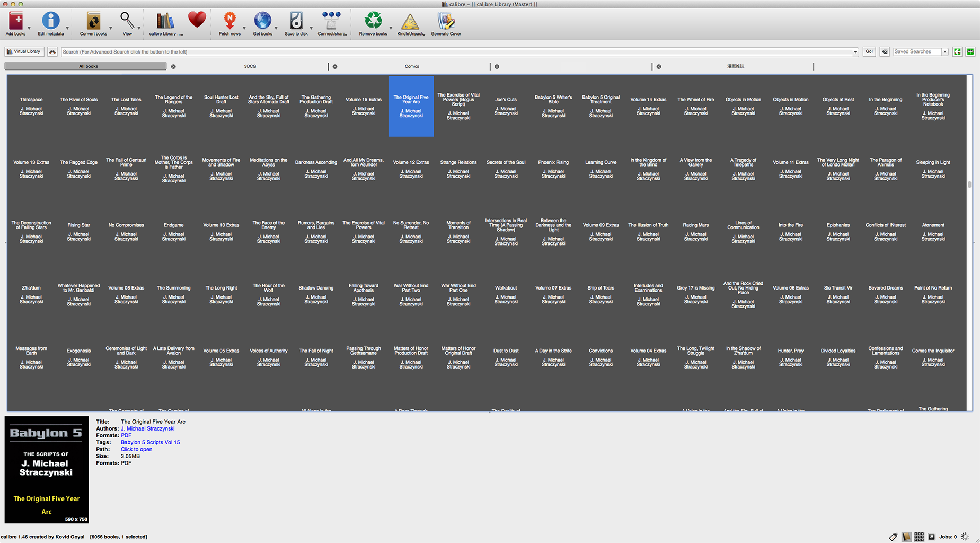The width and height of the screenshot is (980, 543).
Task: Select the book 'Z'ha'dum'
Action: [x=31, y=295]
